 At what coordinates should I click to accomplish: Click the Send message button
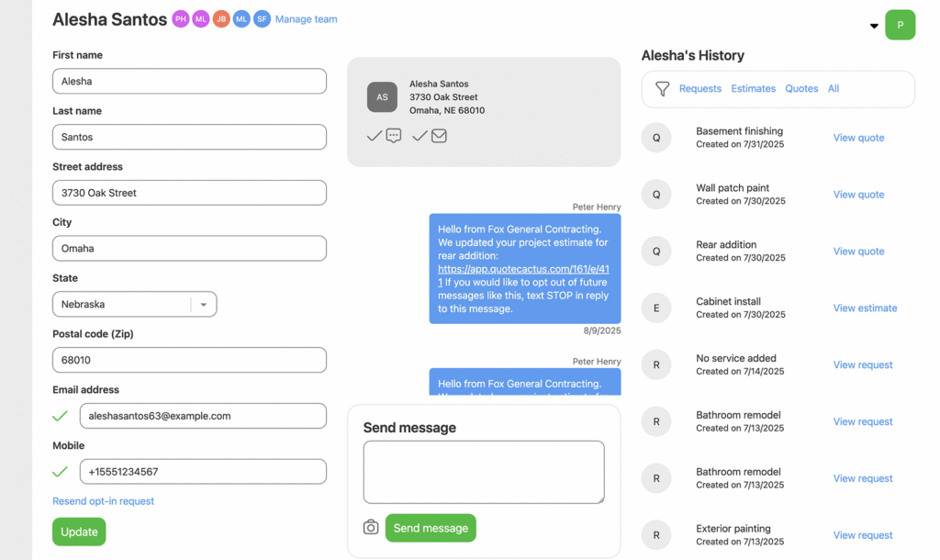(x=431, y=528)
